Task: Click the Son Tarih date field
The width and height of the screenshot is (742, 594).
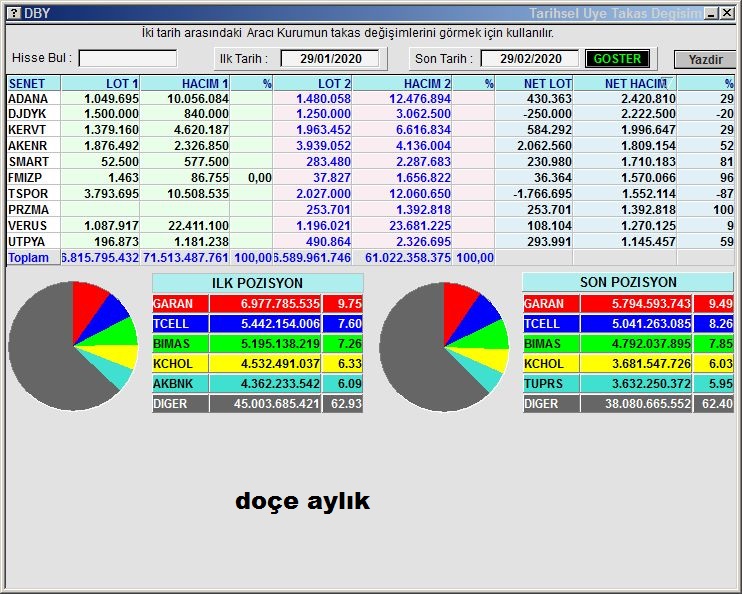Action: tap(530, 59)
